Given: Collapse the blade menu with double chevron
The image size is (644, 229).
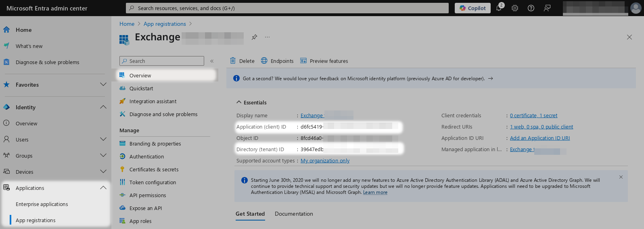Looking at the screenshot, I should tap(212, 61).
